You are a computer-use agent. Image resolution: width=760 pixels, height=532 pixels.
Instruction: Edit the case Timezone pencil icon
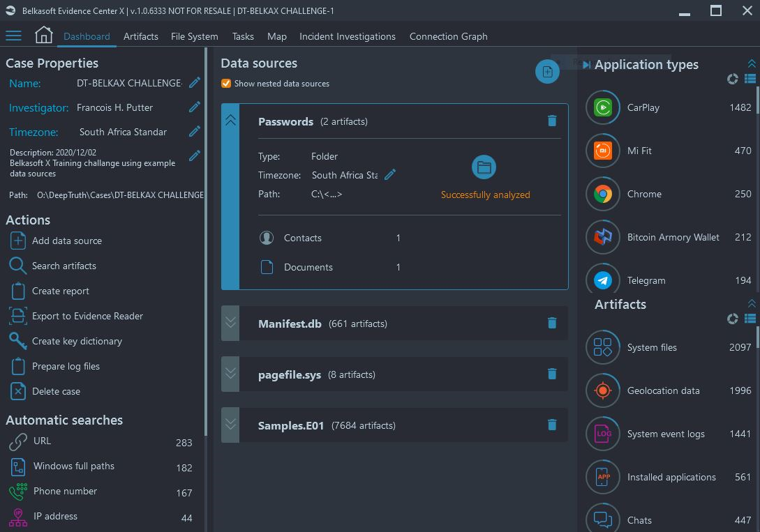195,131
